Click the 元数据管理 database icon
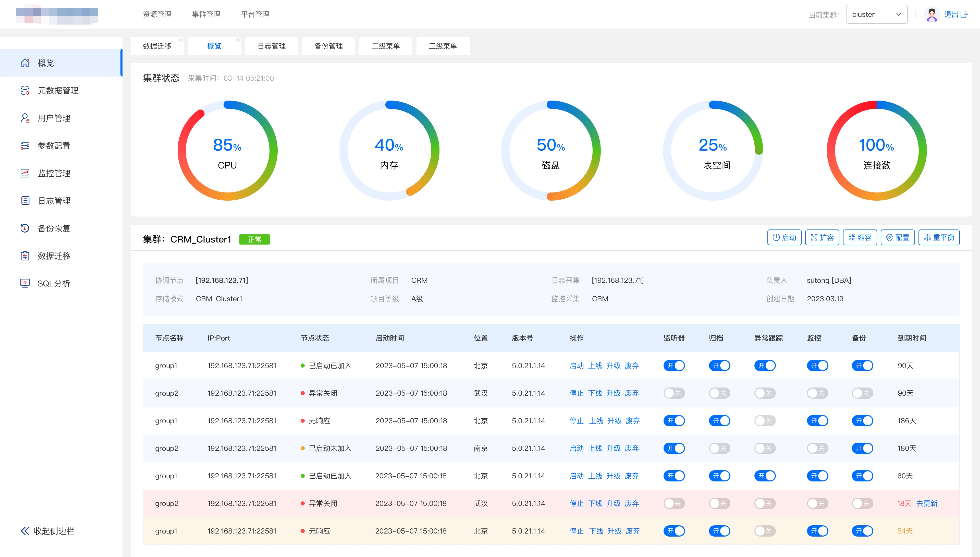This screenshot has width=980, height=557. click(25, 90)
